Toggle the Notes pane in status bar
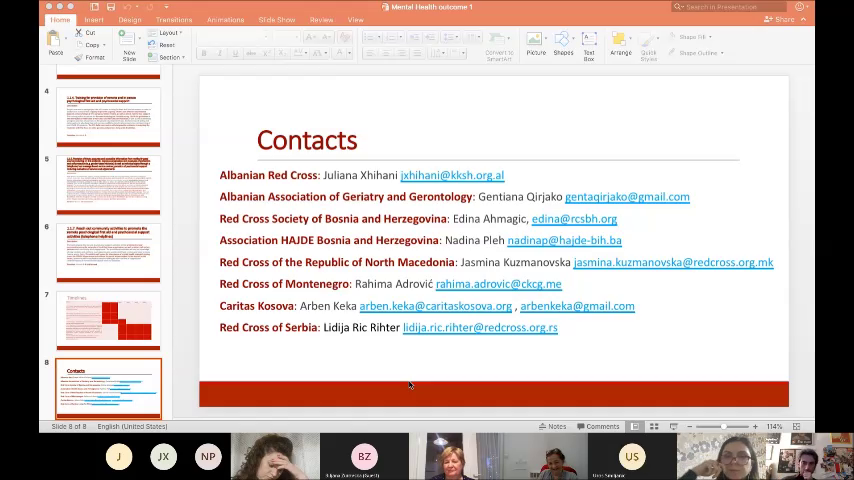 click(552, 427)
